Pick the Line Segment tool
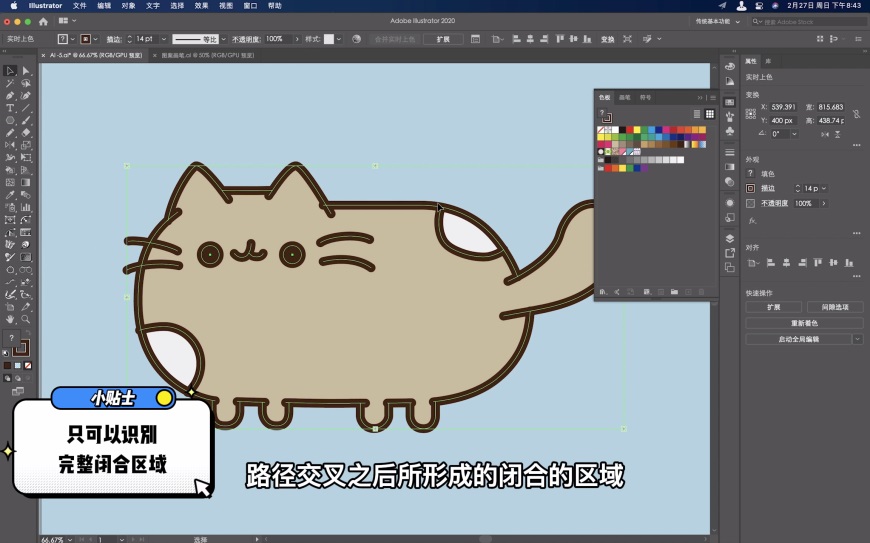Image resolution: width=870 pixels, height=543 pixels. coord(26,108)
